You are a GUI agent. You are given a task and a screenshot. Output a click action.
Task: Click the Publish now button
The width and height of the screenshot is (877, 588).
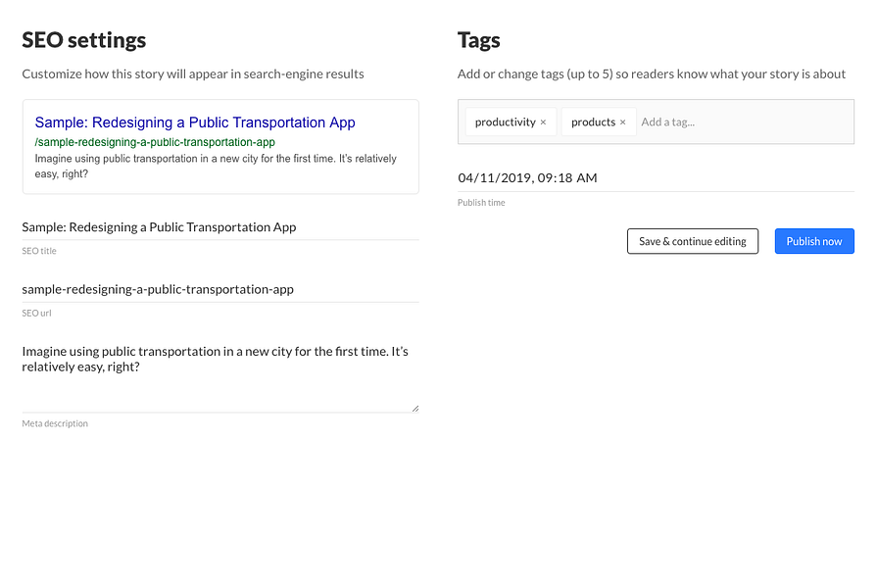click(x=814, y=241)
